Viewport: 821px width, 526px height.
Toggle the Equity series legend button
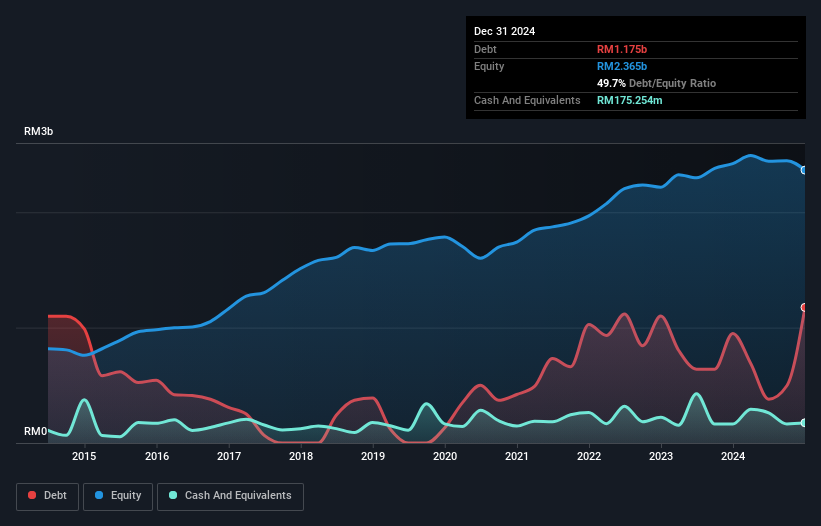118,496
